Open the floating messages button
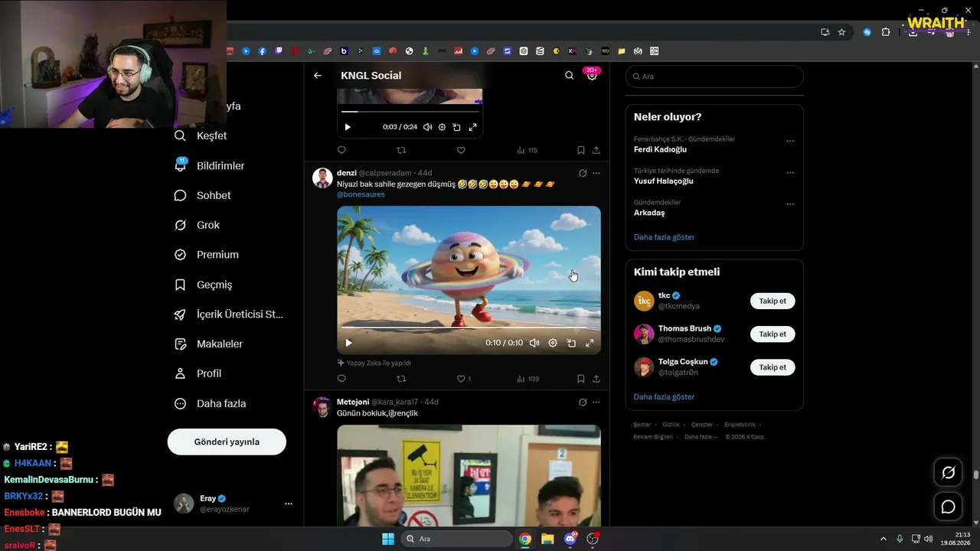Viewport: 980px width, 551px height. tap(948, 507)
